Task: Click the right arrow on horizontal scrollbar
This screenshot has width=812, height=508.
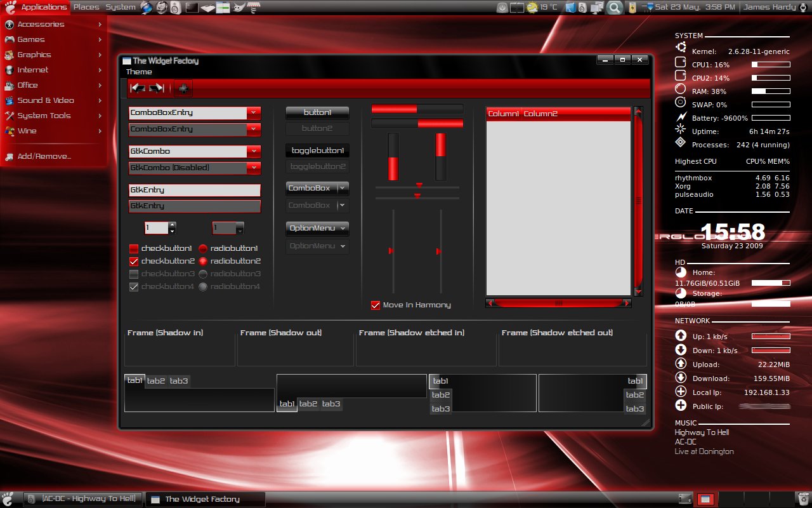Action: 627,304
